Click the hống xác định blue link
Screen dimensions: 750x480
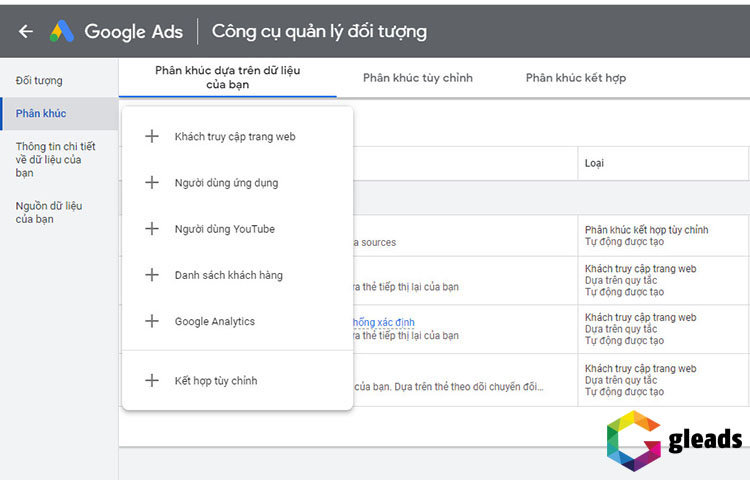point(384,322)
